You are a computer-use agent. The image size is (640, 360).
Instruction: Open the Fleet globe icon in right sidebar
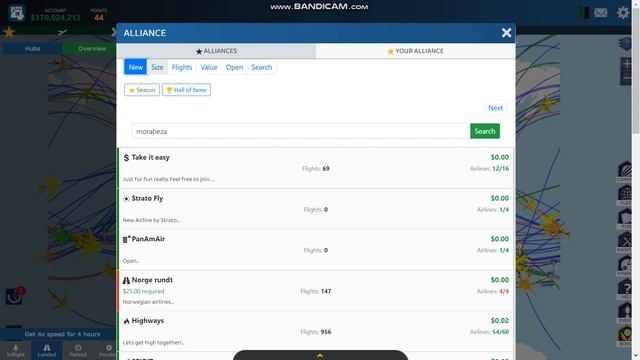(624, 195)
